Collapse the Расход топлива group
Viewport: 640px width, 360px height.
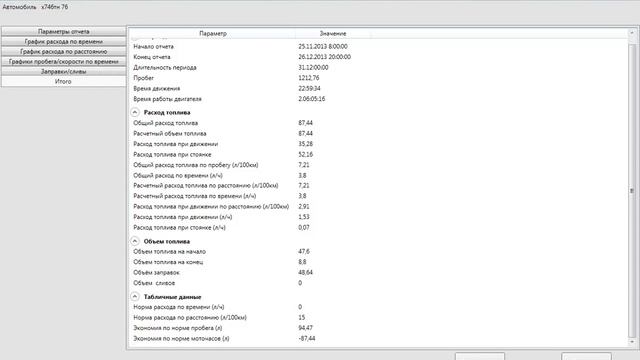[135, 112]
